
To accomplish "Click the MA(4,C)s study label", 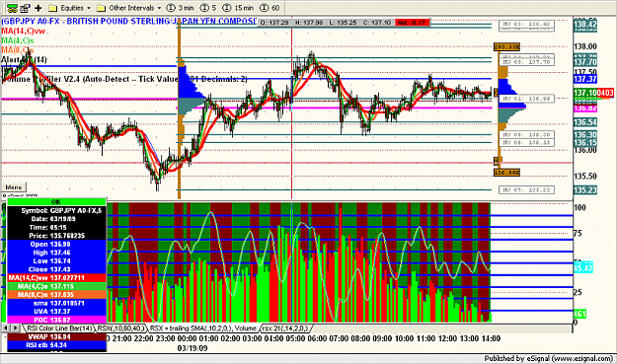I will point(18,40).
